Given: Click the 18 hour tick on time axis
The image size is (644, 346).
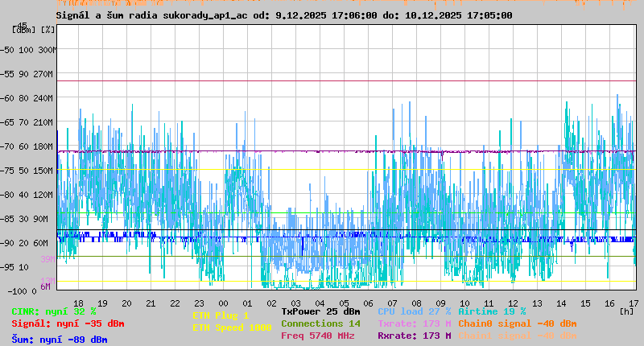Looking at the screenshot, I should (x=78, y=303).
